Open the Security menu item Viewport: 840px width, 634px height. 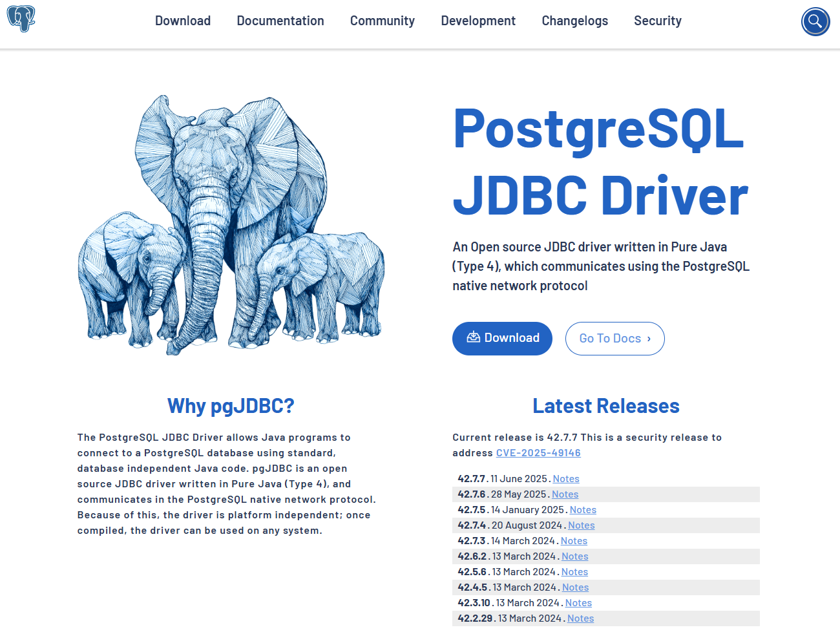click(x=658, y=21)
